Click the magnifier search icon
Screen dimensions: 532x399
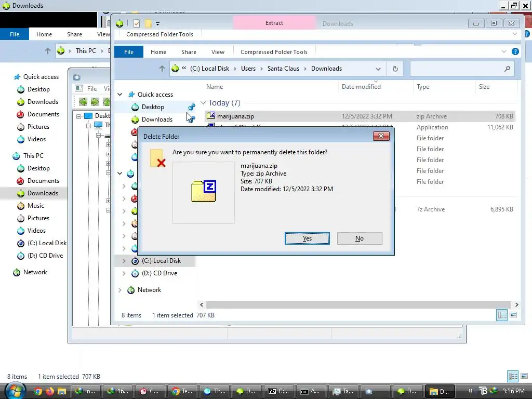[507, 69]
